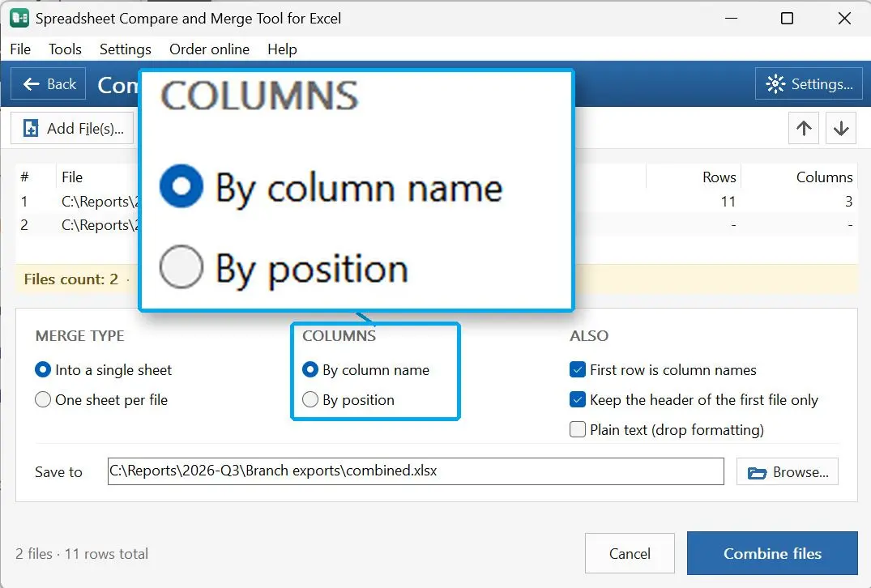
Task: Click Combine files button
Action: click(x=772, y=553)
